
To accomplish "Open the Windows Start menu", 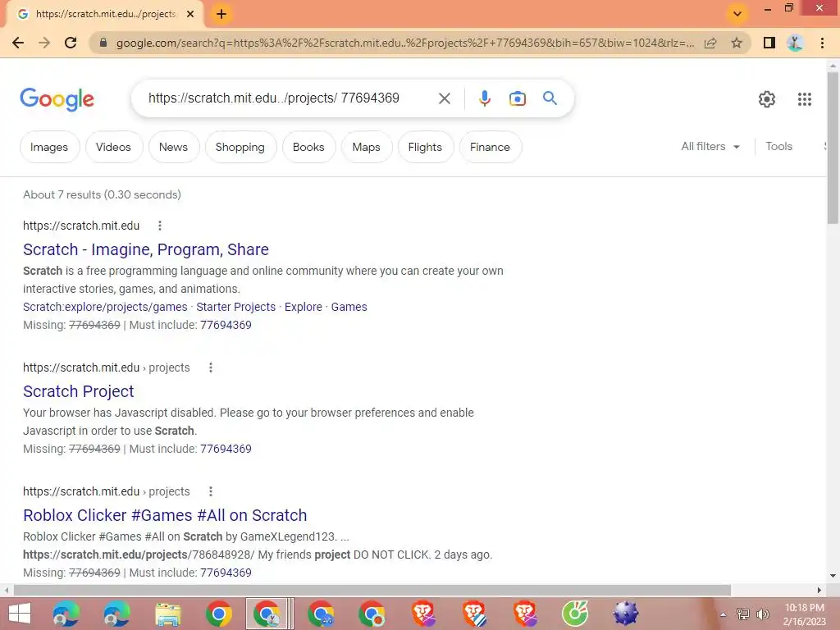I will [x=20, y=614].
